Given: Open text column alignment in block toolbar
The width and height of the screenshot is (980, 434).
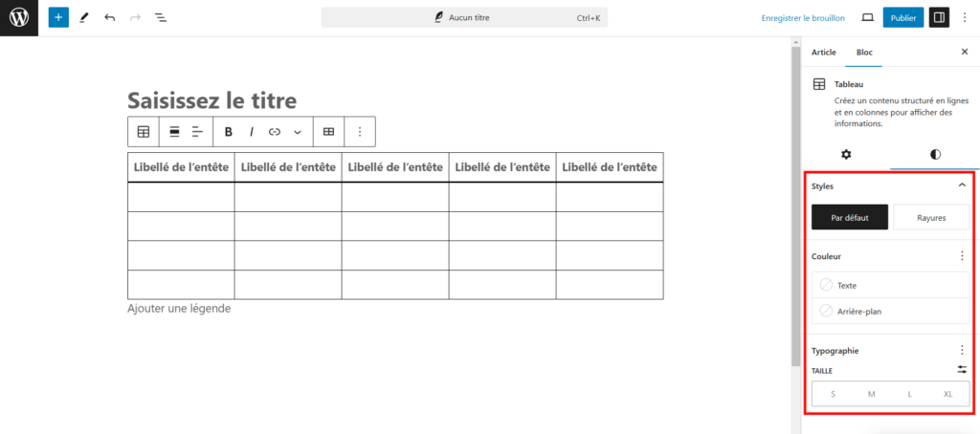Looking at the screenshot, I should click(x=198, y=132).
